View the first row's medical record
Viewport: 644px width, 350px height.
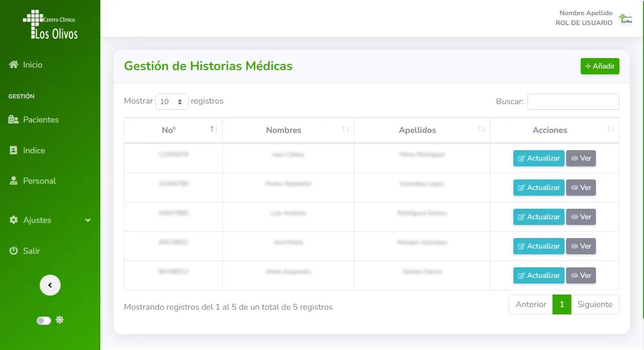(x=581, y=159)
